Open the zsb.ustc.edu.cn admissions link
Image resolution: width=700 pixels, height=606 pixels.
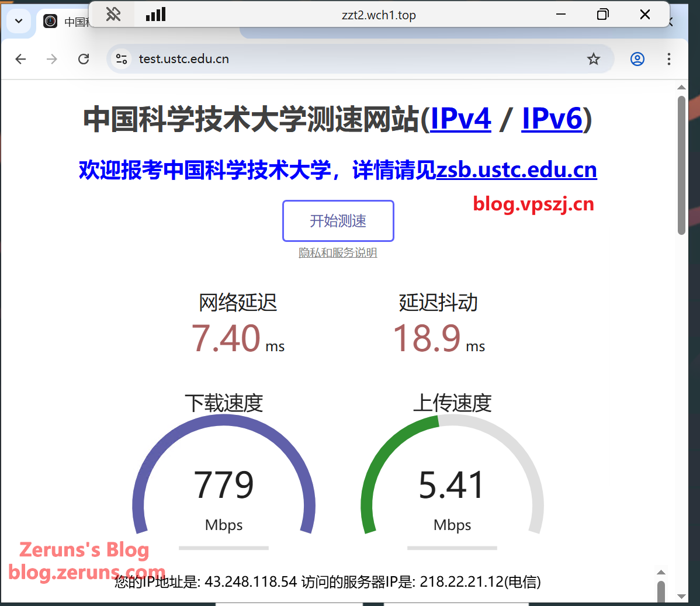point(517,170)
